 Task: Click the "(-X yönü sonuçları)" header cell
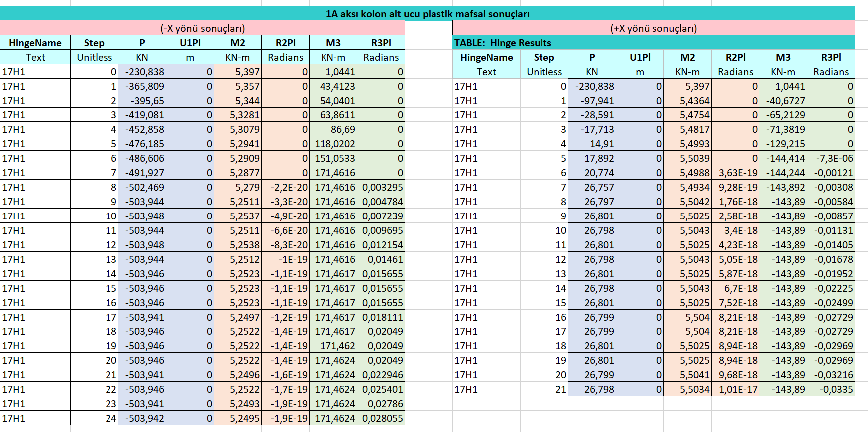203,28
